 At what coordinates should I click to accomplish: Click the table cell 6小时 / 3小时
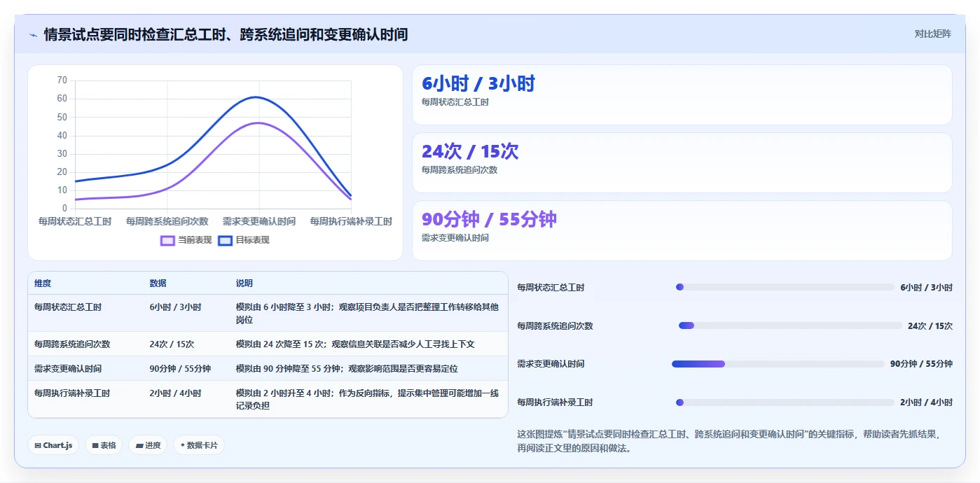click(175, 307)
